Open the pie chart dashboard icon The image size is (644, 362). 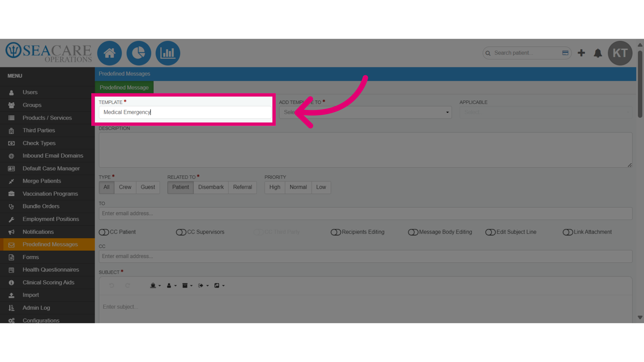coord(139,53)
